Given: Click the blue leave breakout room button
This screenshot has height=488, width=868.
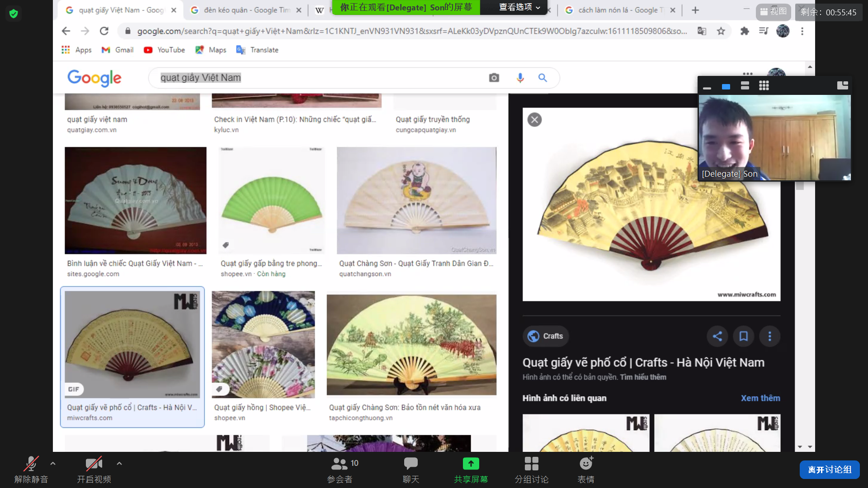Looking at the screenshot, I should [829, 469].
